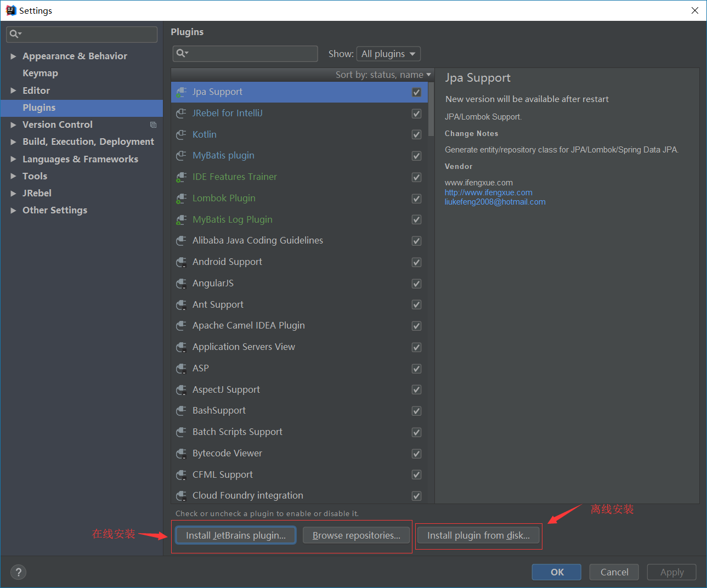Uncheck the Android Support checkbox
This screenshot has width=707, height=588.
pyautogui.click(x=417, y=262)
